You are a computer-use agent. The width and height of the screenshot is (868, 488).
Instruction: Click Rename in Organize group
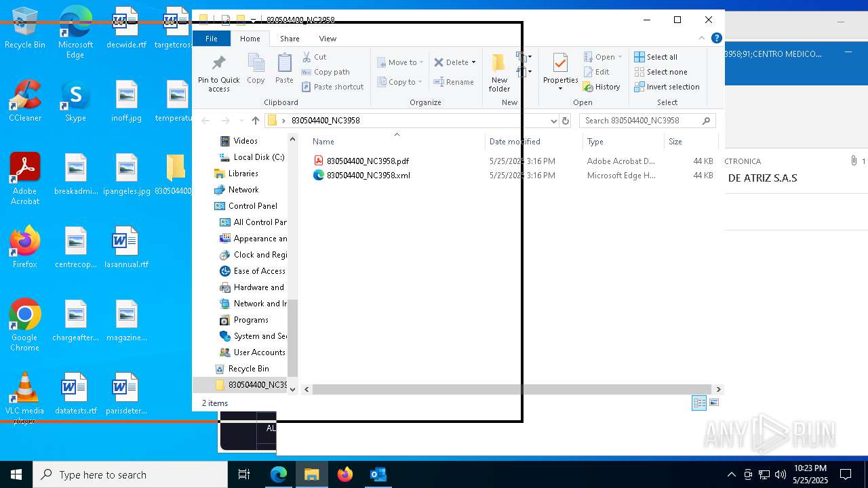[x=454, y=82]
